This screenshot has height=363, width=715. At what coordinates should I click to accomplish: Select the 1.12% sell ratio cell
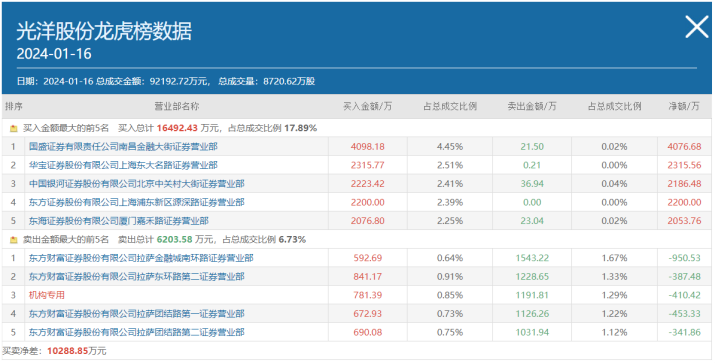[614, 332]
